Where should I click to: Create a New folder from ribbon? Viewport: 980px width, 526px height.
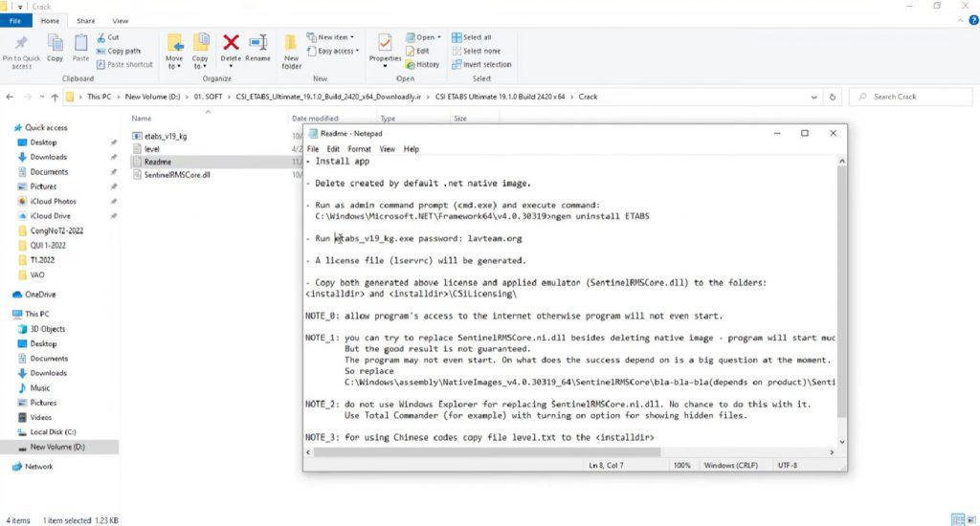click(x=291, y=52)
